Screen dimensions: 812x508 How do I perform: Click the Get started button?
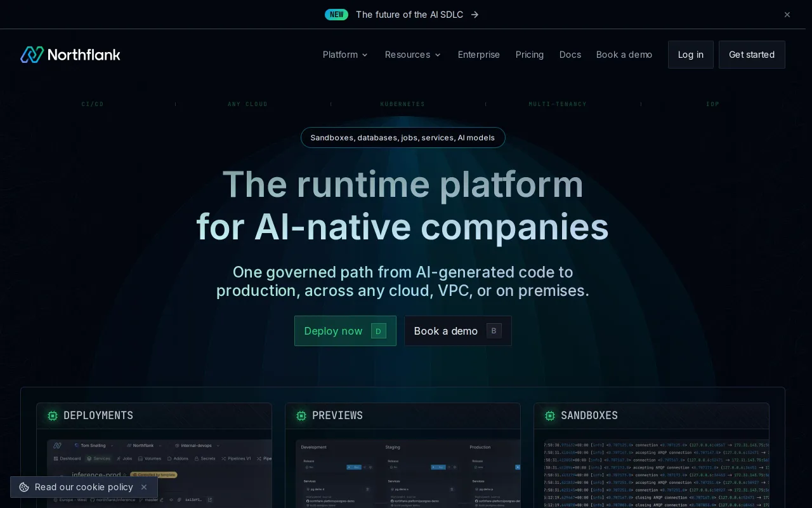click(x=752, y=55)
